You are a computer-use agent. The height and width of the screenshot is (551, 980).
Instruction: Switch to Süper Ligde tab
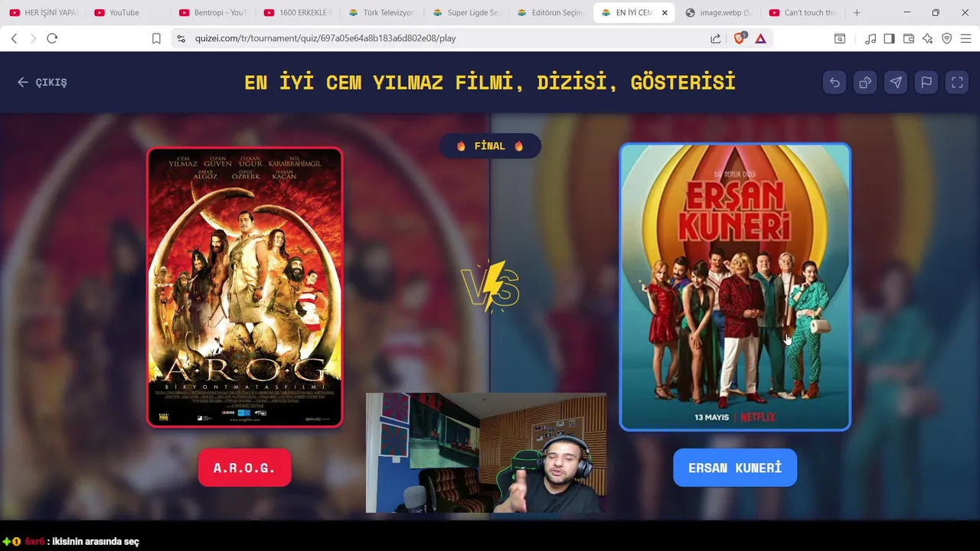pyautogui.click(x=466, y=12)
